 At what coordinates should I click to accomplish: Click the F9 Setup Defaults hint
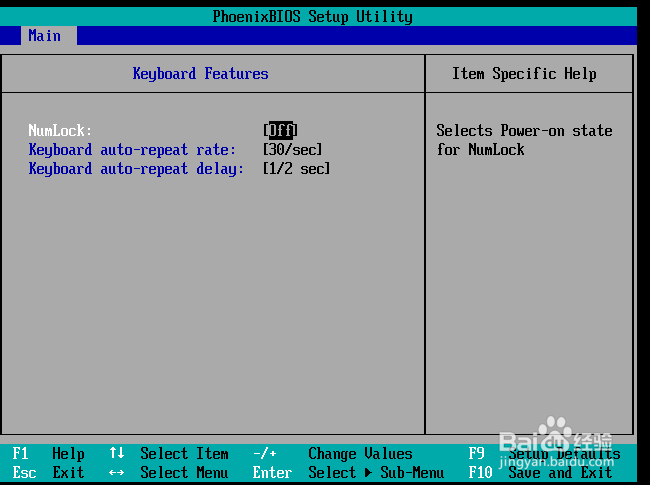pos(544,453)
